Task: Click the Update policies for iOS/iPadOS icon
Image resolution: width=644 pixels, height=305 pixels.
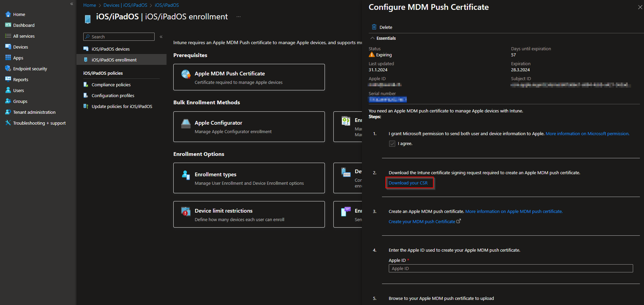Action: click(x=86, y=106)
